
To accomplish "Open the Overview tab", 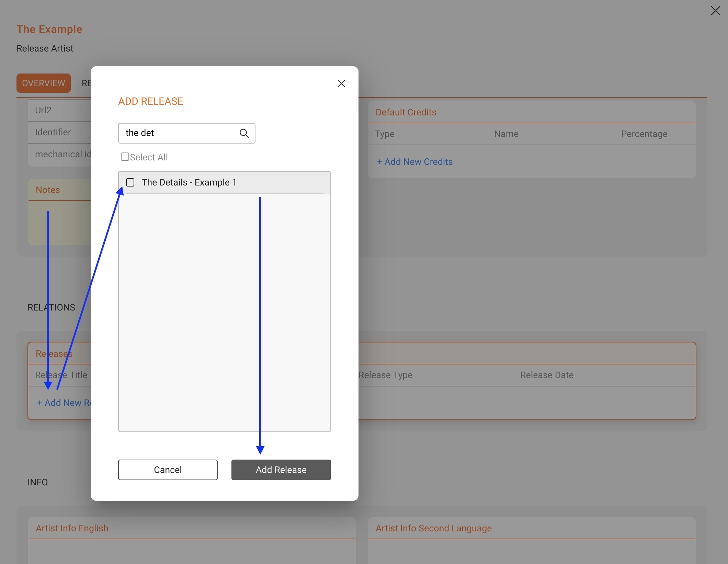I will click(44, 83).
